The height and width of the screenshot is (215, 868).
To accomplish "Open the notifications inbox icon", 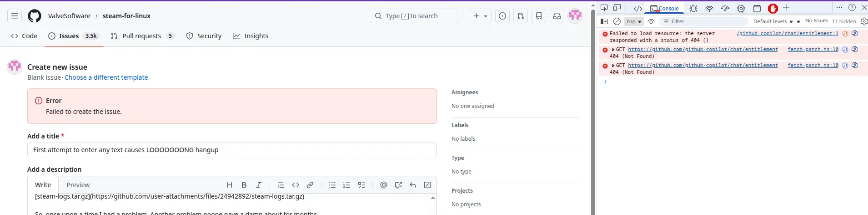I will 557,16.
